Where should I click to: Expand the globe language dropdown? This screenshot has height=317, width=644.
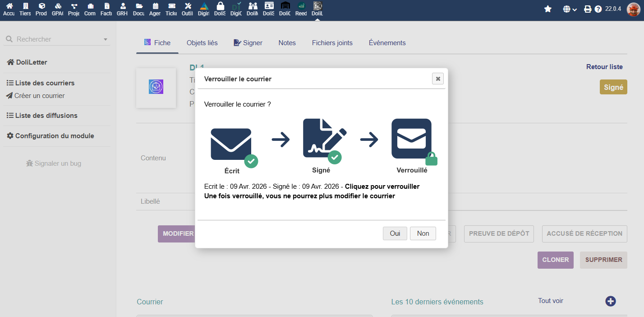click(x=570, y=9)
